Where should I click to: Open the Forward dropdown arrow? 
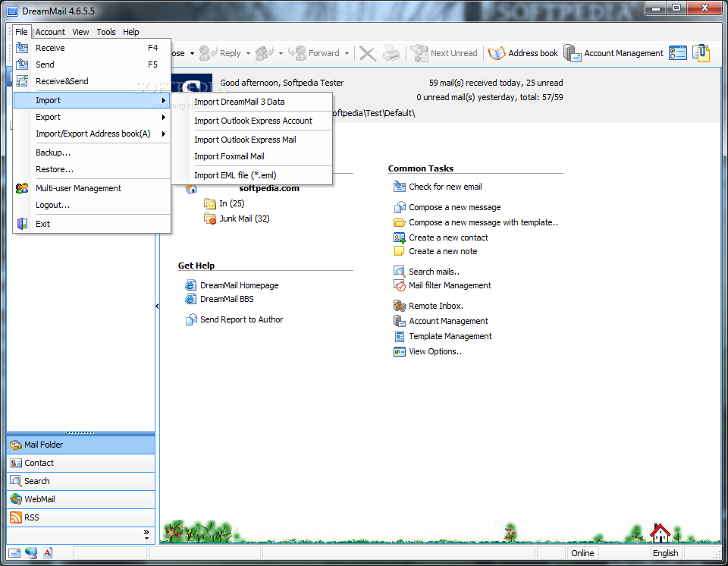click(347, 53)
